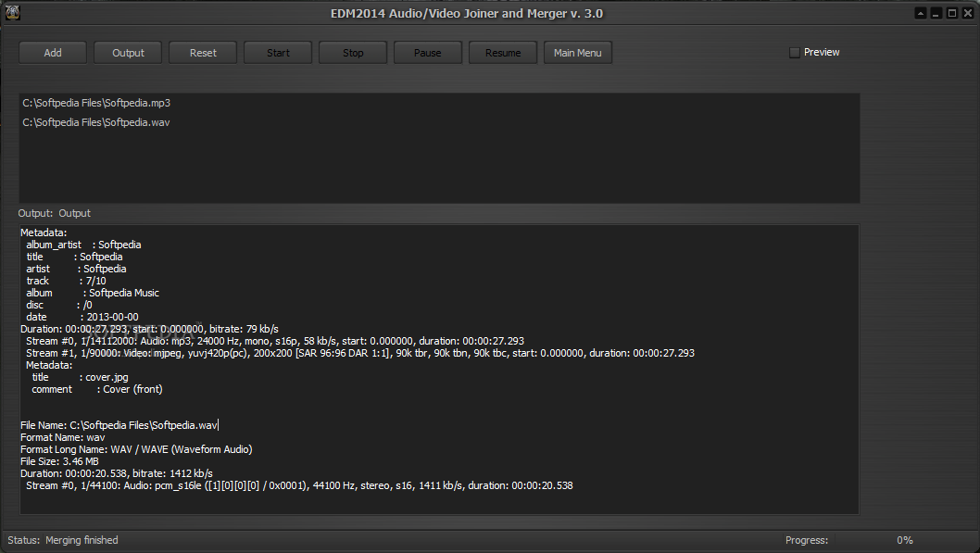Pause the merge operation
Viewport: 980px width, 553px height.
(428, 53)
